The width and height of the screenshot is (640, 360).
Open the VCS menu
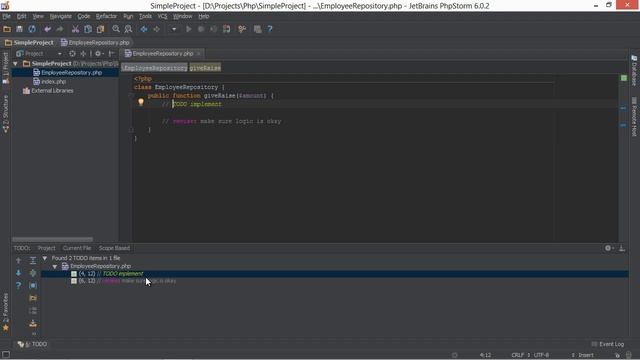[x=162, y=16]
